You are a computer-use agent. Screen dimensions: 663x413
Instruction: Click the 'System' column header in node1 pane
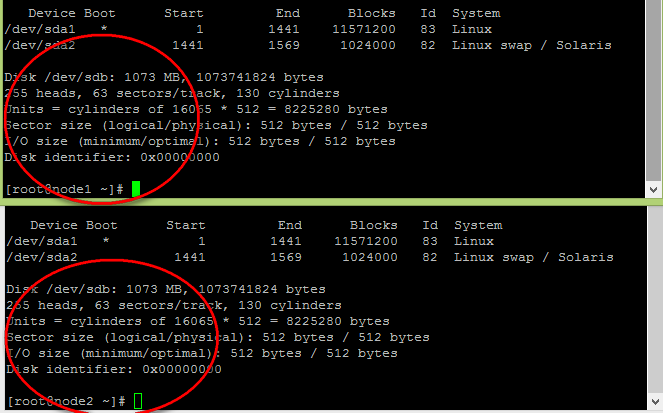[476, 14]
